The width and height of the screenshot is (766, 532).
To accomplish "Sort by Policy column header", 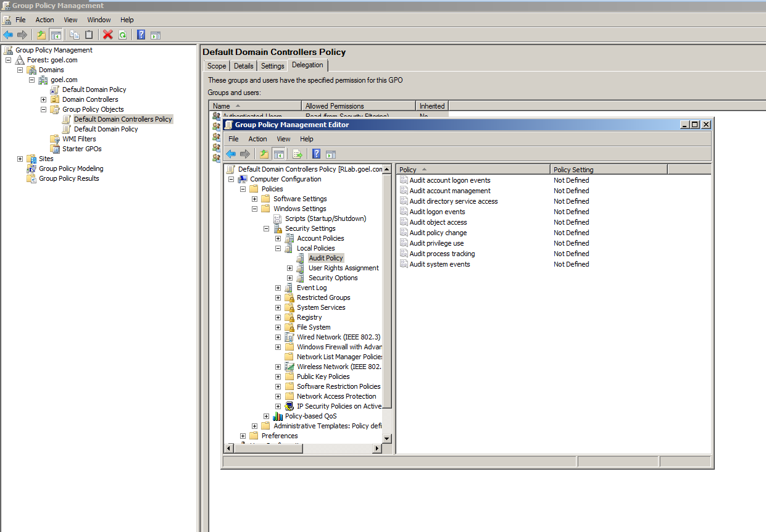I will 473,170.
